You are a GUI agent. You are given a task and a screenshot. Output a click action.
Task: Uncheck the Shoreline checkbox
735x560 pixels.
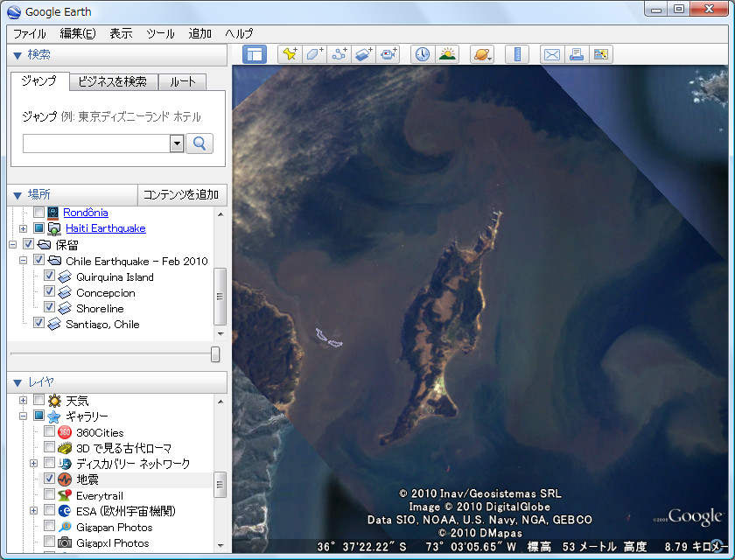(x=49, y=306)
